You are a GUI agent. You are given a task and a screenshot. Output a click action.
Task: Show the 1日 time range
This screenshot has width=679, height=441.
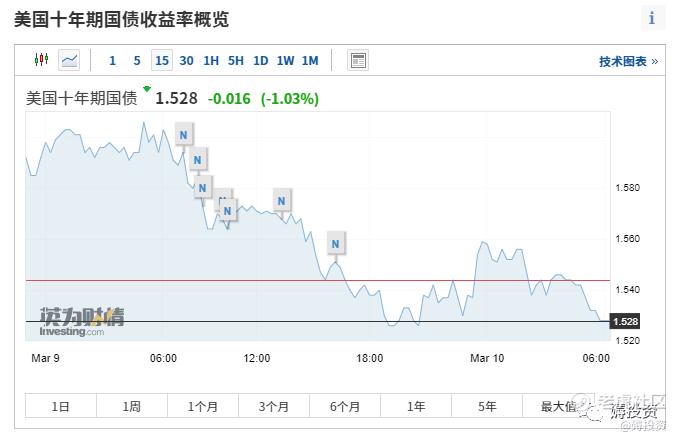click(x=61, y=407)
